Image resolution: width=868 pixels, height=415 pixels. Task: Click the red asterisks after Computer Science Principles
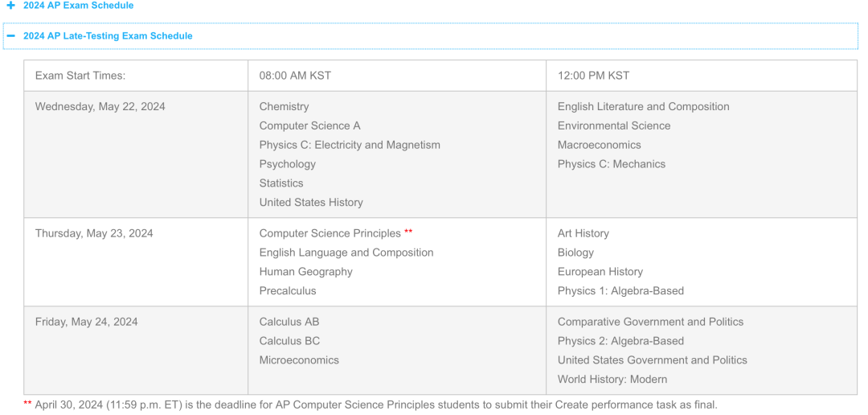point(408,233)
